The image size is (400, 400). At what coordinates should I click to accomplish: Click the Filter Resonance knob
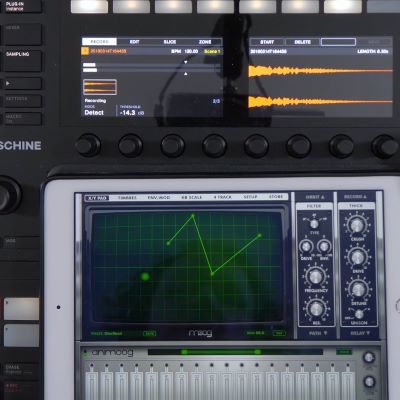[315, 309]
